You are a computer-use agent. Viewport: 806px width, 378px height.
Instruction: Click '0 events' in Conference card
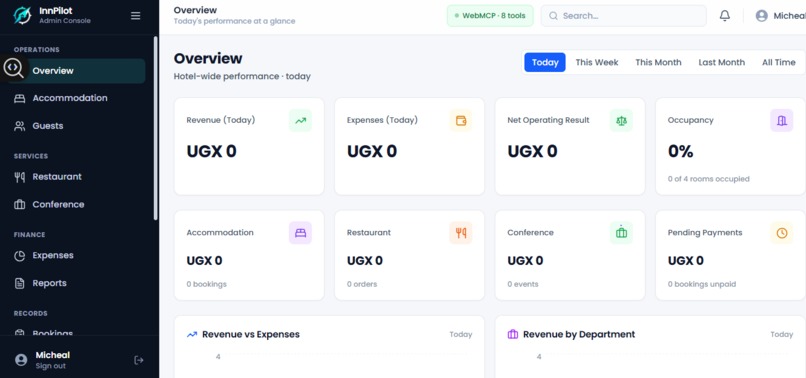(523, 284)
